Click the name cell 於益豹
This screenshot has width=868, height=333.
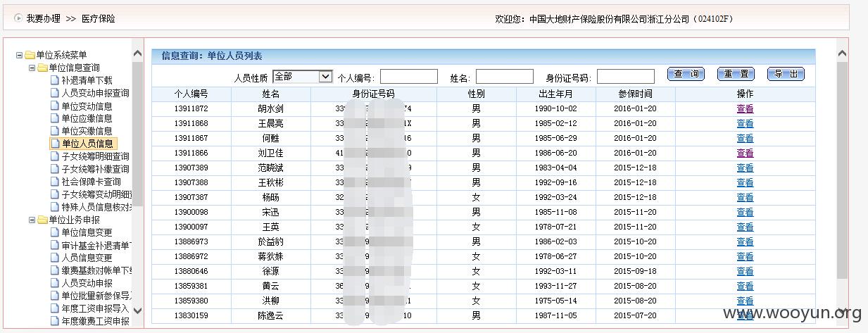271,241
